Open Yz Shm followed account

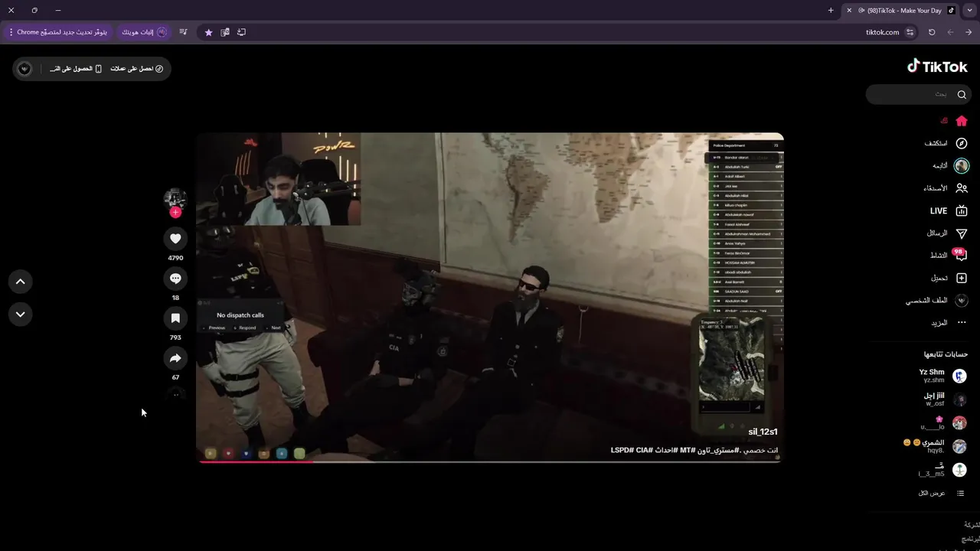942,376
